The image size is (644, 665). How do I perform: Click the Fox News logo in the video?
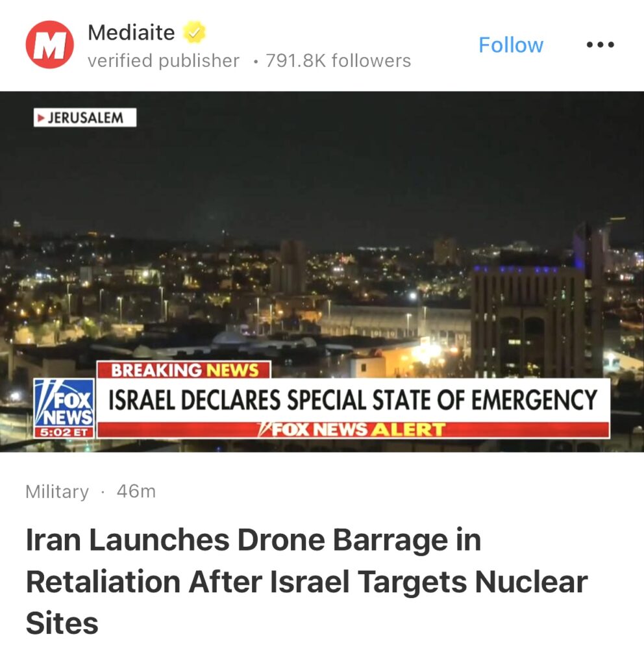pyautogui.click(x=64, y=403)
